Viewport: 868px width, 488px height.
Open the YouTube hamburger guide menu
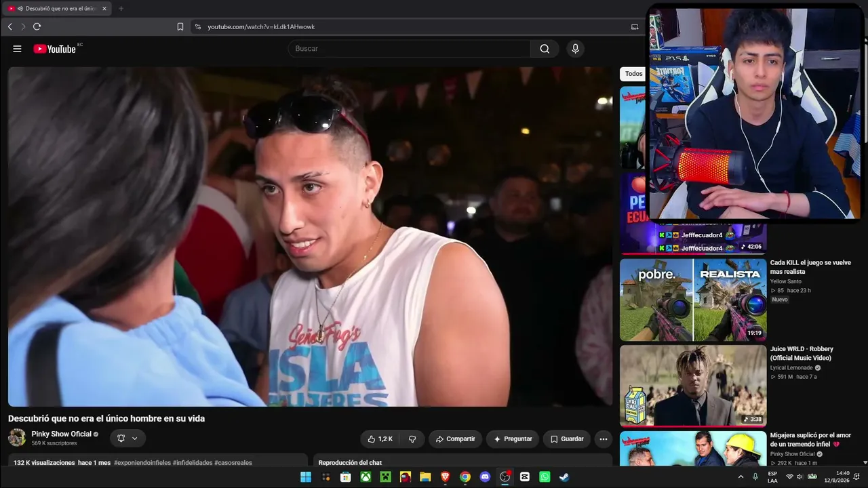coord(17,49)
